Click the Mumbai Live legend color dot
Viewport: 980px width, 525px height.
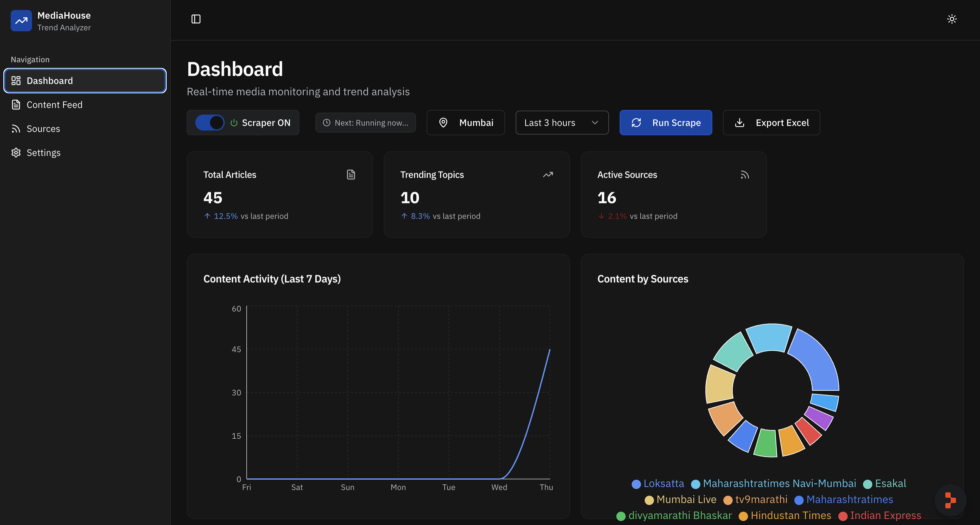pyautogui.click(x=649, y=500)
